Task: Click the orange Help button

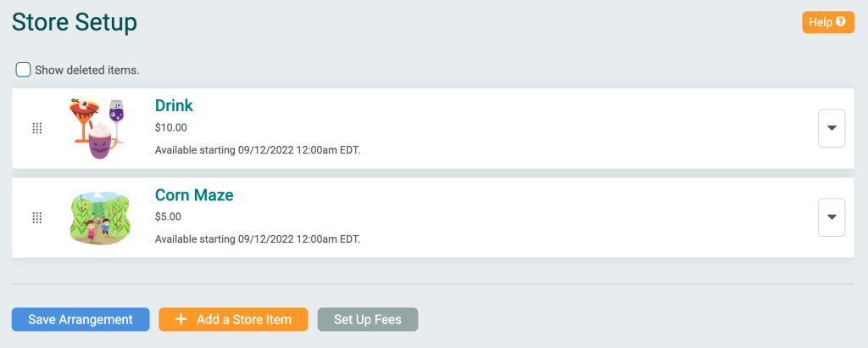Action: click(828, 22)
